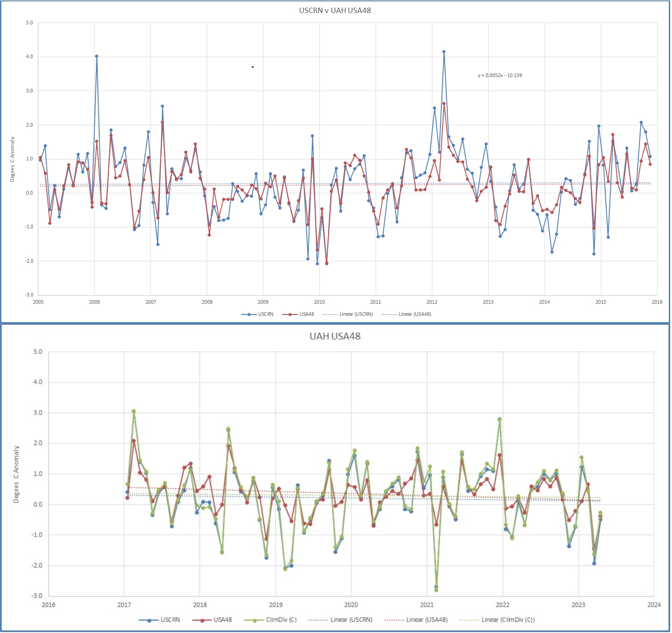Select the top chart's vertical axis title
This screenshot has width=672, height=633.
coord(13,159)
